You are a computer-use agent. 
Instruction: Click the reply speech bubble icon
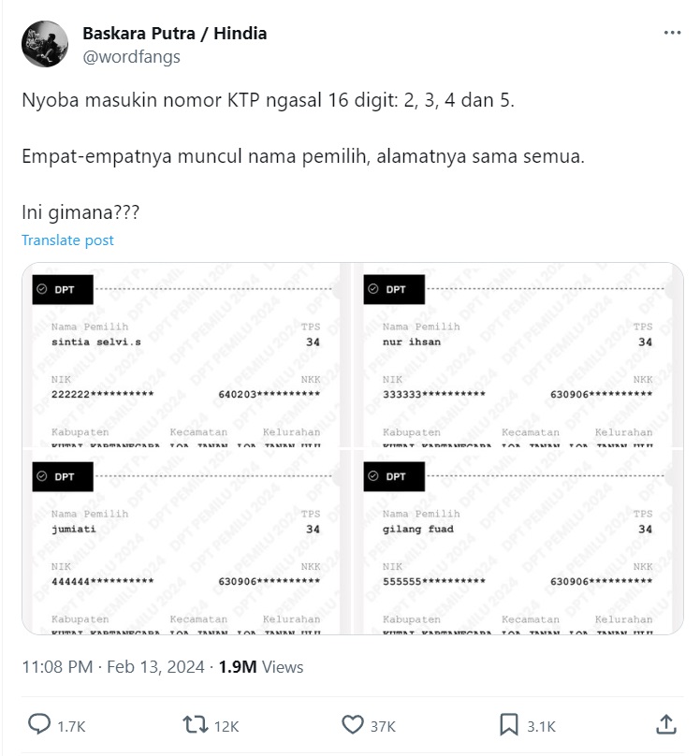(x=39, y=724)
